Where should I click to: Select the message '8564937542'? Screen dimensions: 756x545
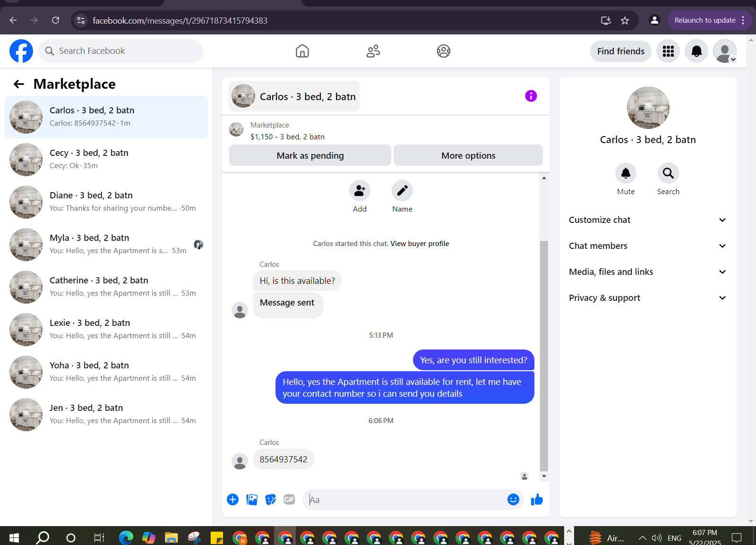(283, 459)
